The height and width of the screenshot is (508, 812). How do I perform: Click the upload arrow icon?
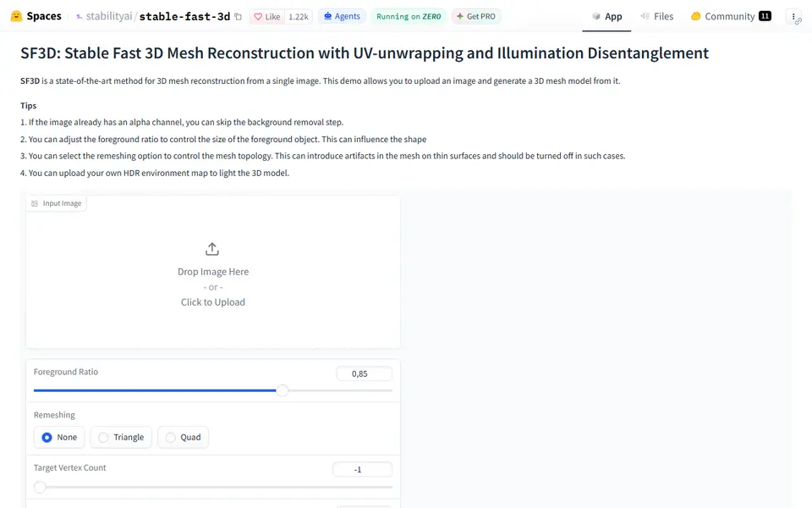click(212, 249)
